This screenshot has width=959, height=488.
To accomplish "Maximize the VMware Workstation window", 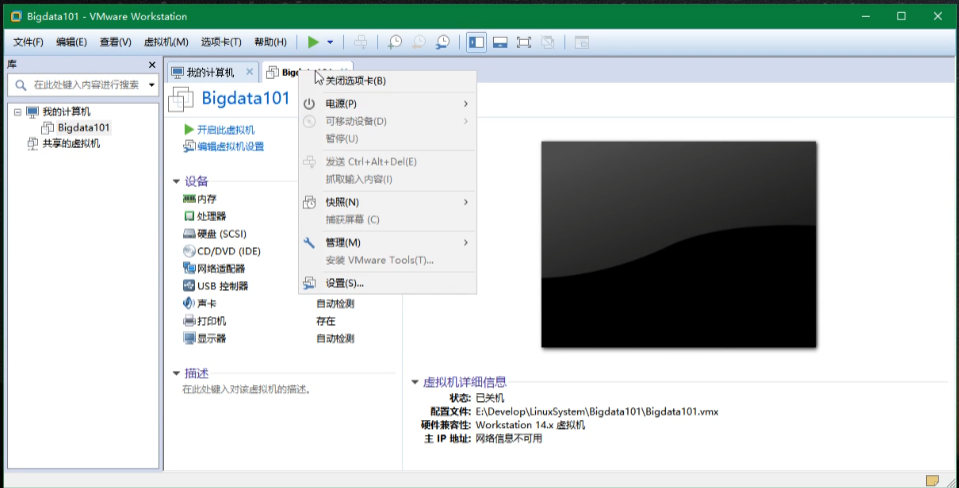I will tap(902, 17).
